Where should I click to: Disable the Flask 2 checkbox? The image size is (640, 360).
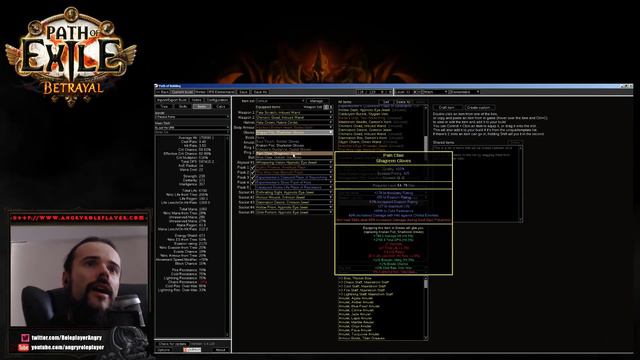(253, 172)
